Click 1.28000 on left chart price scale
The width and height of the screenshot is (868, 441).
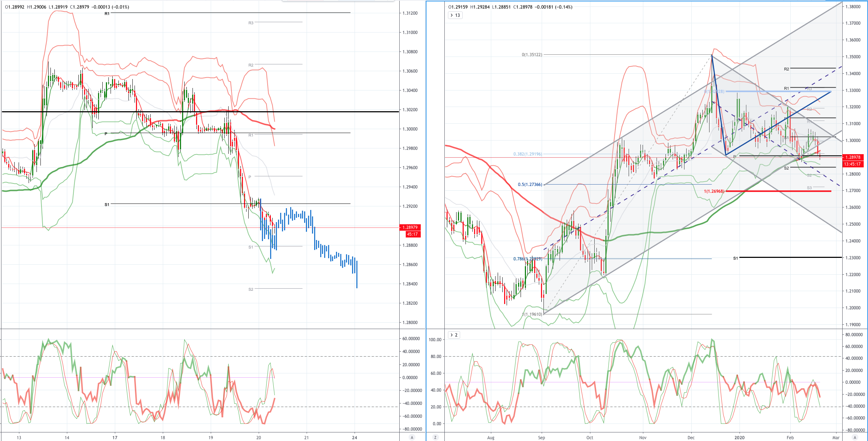tap(410, 323)
